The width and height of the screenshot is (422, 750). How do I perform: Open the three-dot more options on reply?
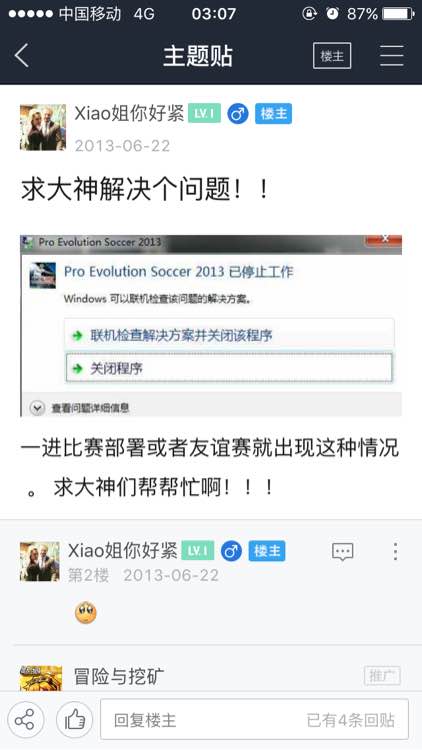(395, 551)
